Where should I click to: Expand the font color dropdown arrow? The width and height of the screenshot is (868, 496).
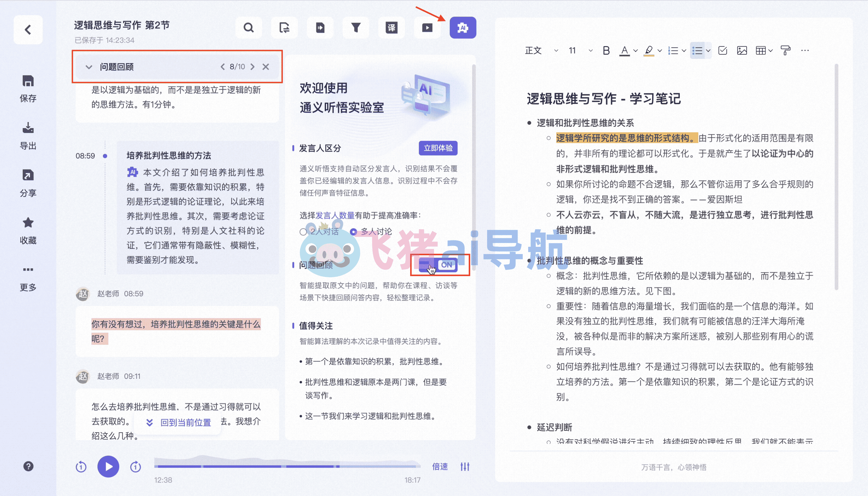[635, 51]
